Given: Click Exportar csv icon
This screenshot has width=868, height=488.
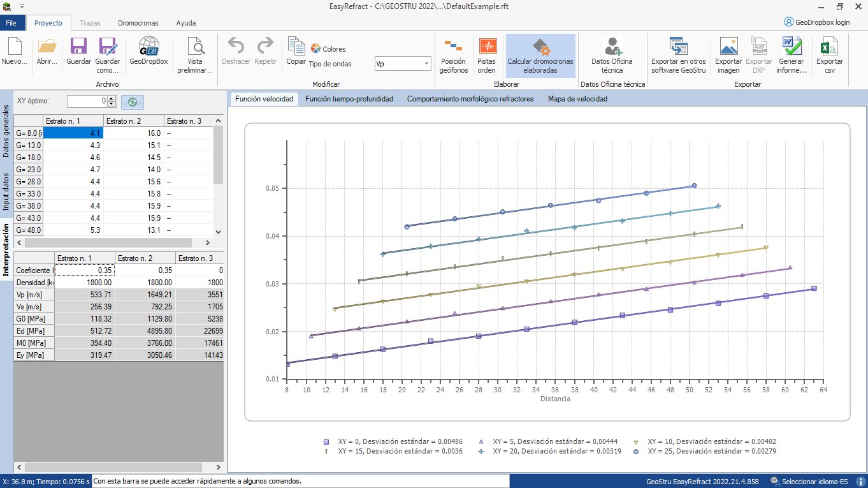Looking at the screenshot, I should [x=830, y=55].
